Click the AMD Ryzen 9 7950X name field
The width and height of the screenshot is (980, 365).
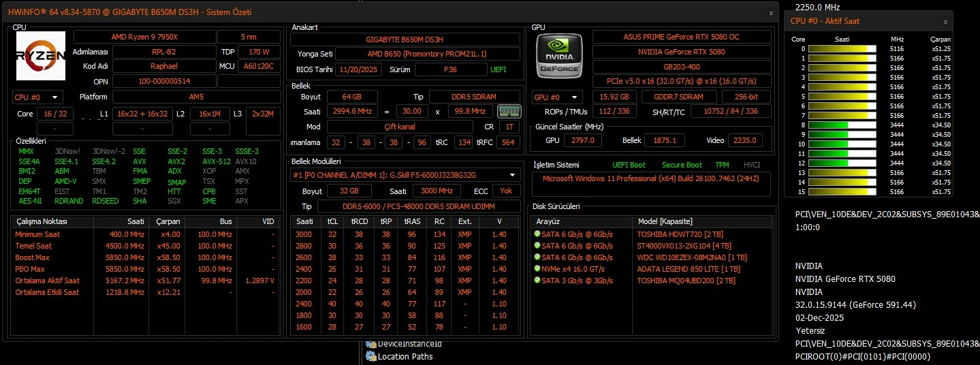[144, 37]
